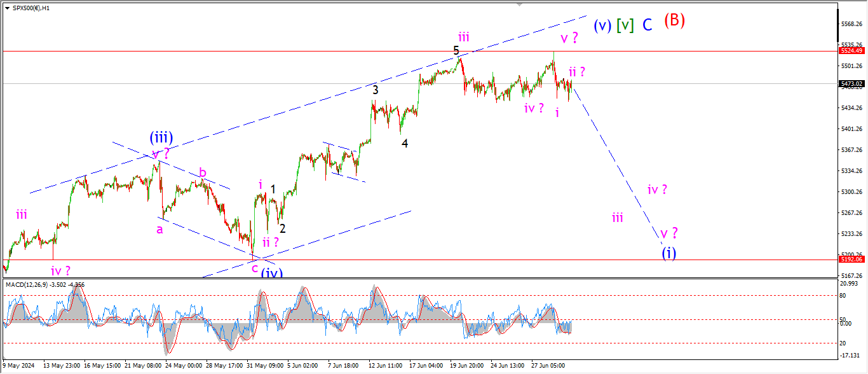The image size is (868, 374).
Task: Select the blue (iii) wave label
Action: [x=161, y=137]
